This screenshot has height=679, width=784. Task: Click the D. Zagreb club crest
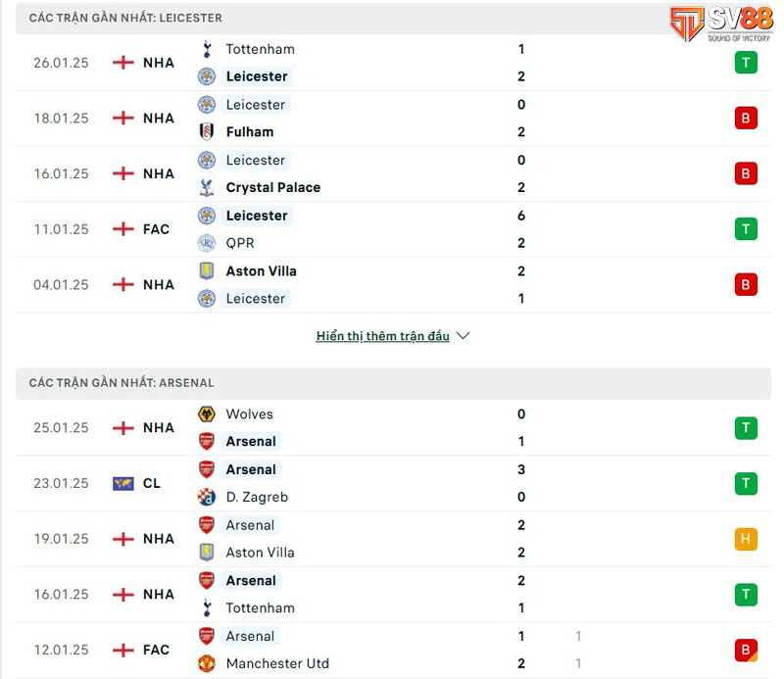click(207, 497)
